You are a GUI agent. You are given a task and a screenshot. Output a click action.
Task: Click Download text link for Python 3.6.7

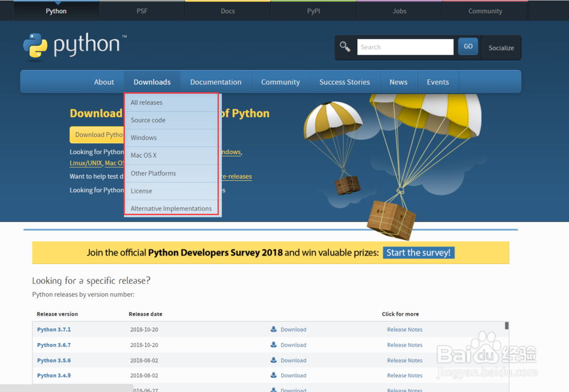[293, 345]
